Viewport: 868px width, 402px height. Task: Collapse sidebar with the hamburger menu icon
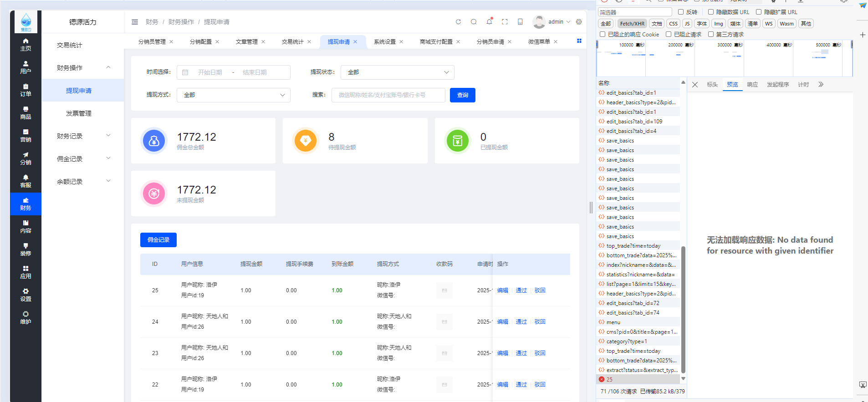(135, 22)
